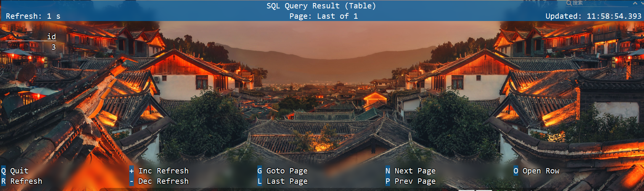Click the '+ Inc Refresh' command
The image size is (644, 191).
pos(159,171)
